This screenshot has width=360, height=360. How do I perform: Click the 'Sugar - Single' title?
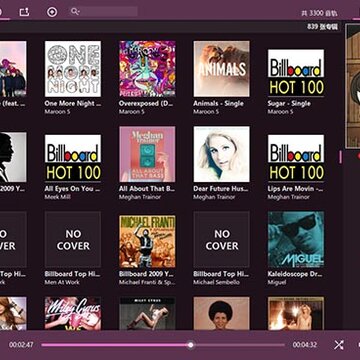(x=289, y=104)
